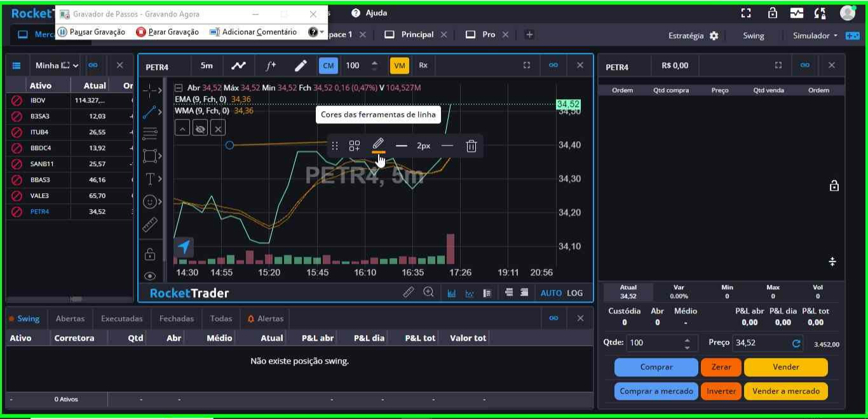Open the Fechadas orders tab
This screenshot has height=419, width=868.
click(177, 319)
